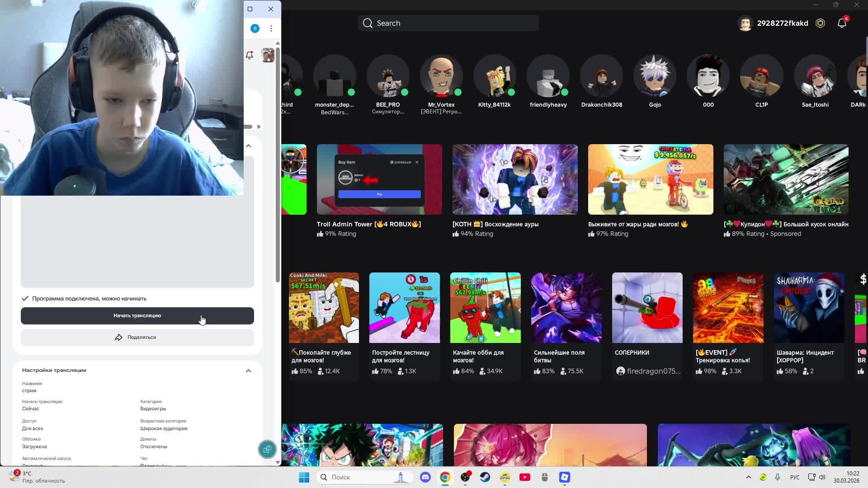Open the browser's three-dot menu
The image size is (868, 488).
pyautogui.click(x=271, y=28)
